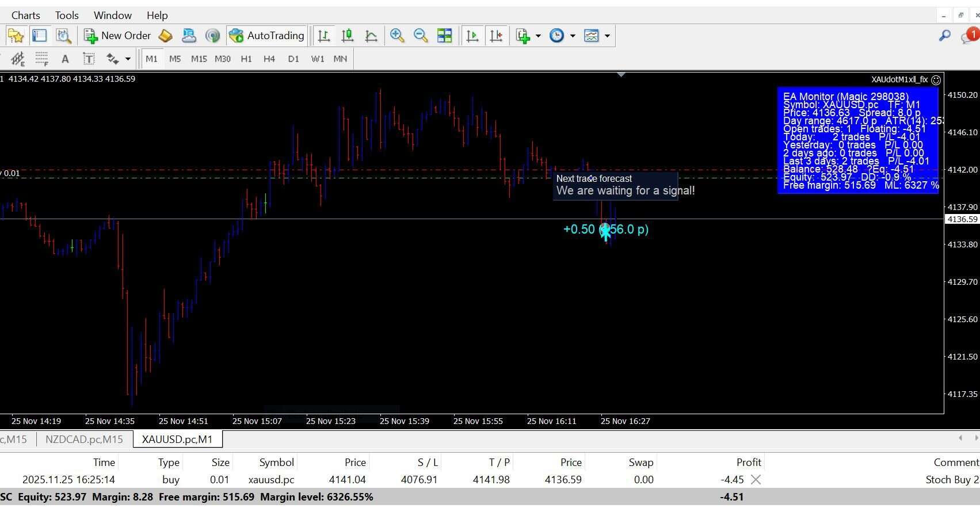Image resolution: width=980 pixels, height=512 pixels.
Task: Switch chart to line chart mode
Action: coord(371,36)
